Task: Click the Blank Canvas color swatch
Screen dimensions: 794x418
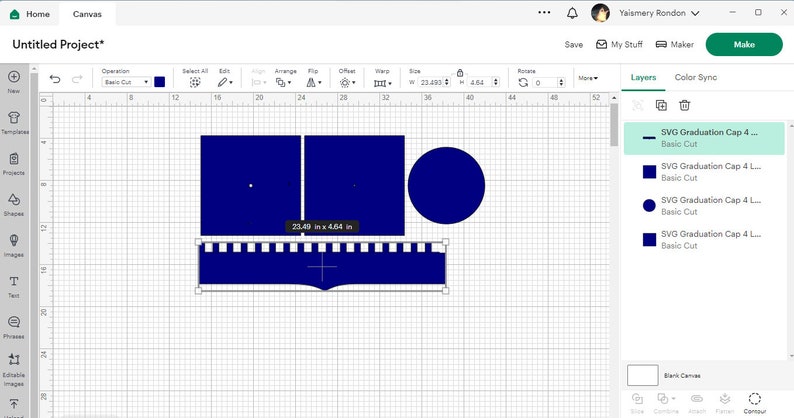Action: (x=643, y=375)
